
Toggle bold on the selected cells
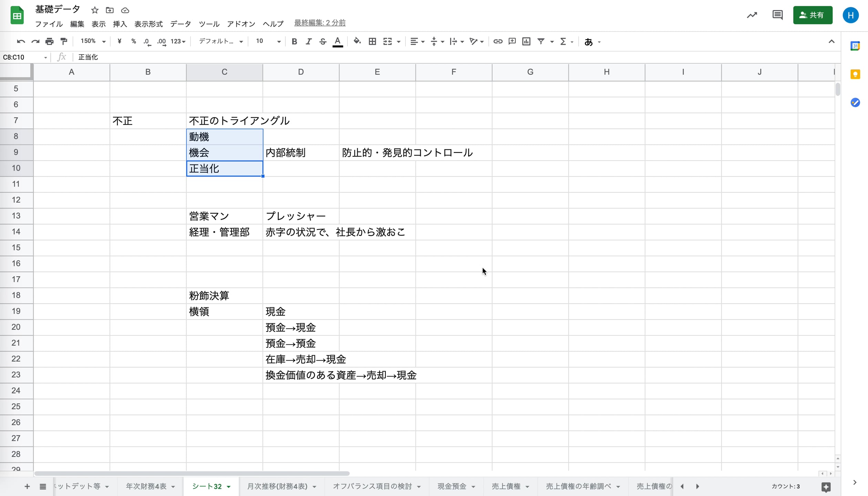pos(294,41)
